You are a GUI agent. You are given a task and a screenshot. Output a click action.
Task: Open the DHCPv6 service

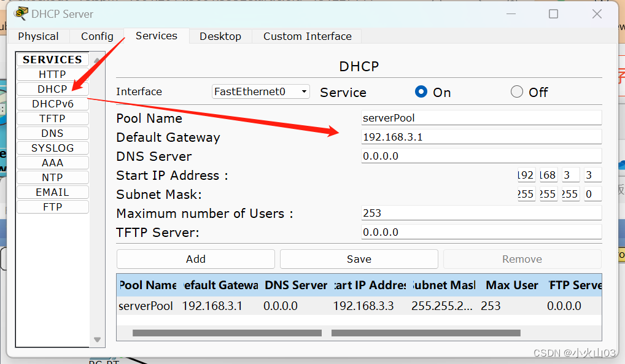[52, 104]
